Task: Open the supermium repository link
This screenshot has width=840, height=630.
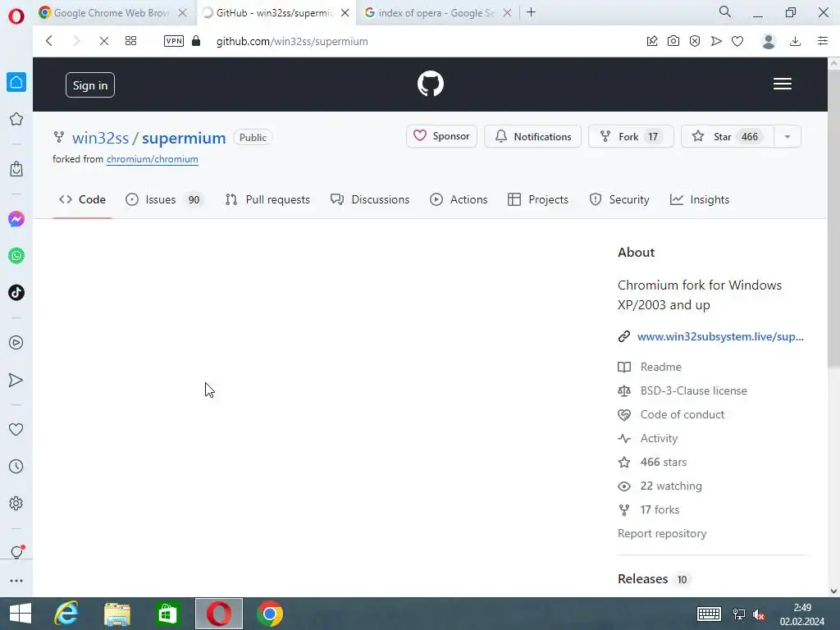Action: click(x=184, y=138)
